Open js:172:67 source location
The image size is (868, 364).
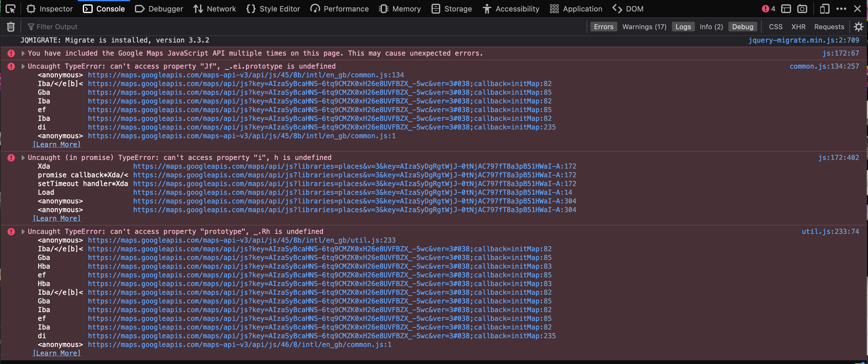click(840, 53)
